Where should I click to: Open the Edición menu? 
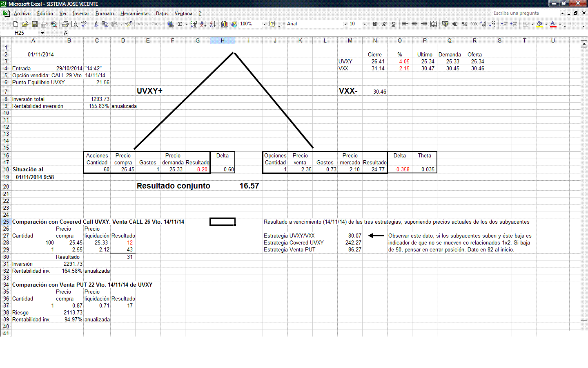(x=45, y=13)
